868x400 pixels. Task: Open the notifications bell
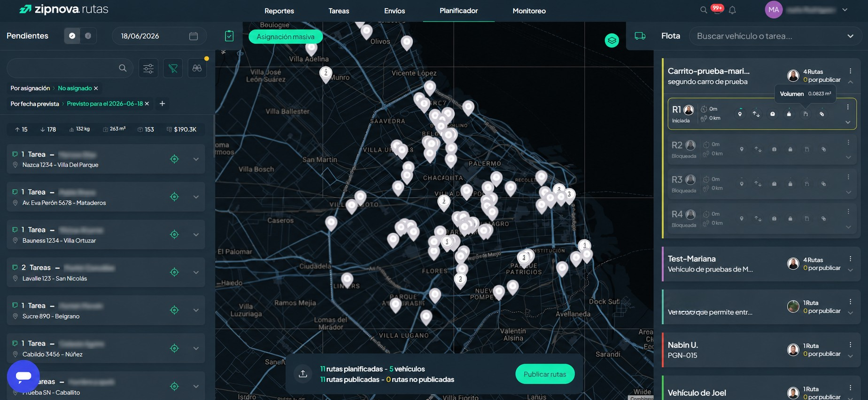[732, 10]
